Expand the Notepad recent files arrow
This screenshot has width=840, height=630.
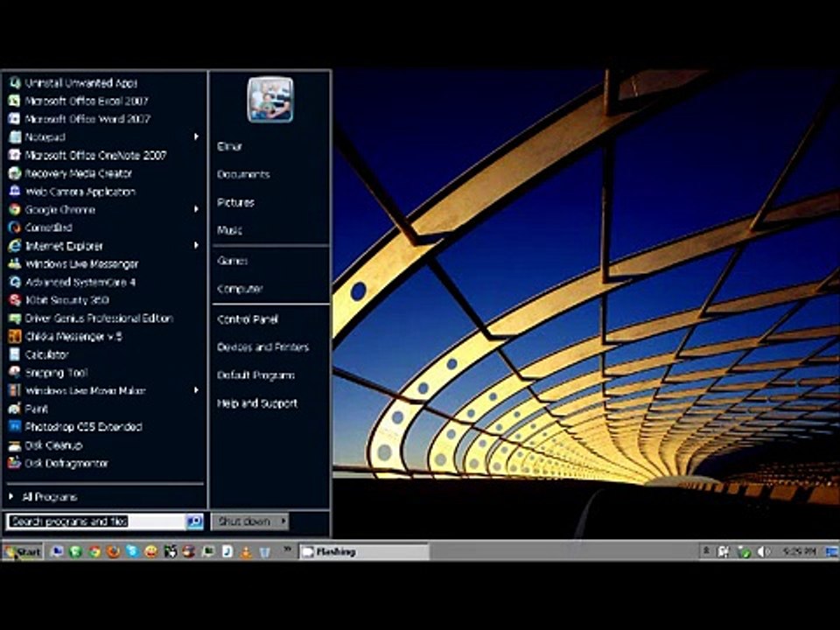coord(197,137)
